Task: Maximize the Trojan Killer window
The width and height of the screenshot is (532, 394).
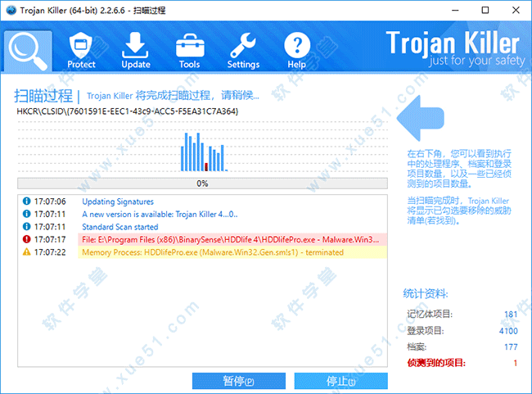Action: point(485,10)
